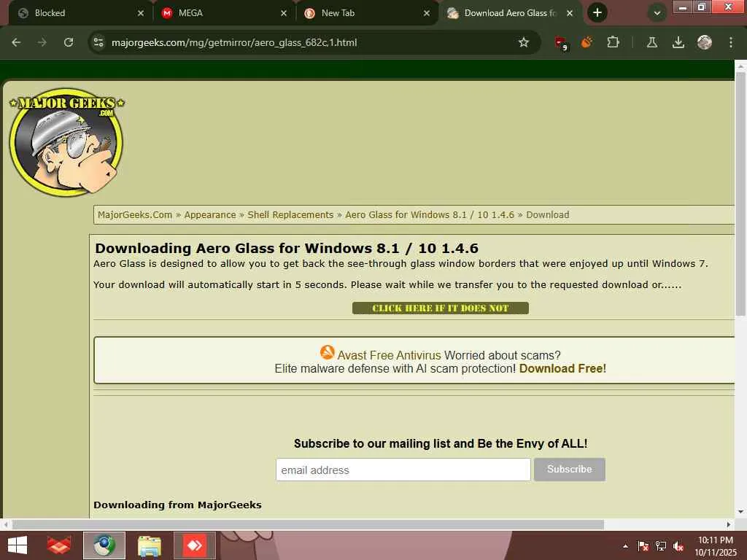
Task: Click the Subscribe button
Action: 569,470
